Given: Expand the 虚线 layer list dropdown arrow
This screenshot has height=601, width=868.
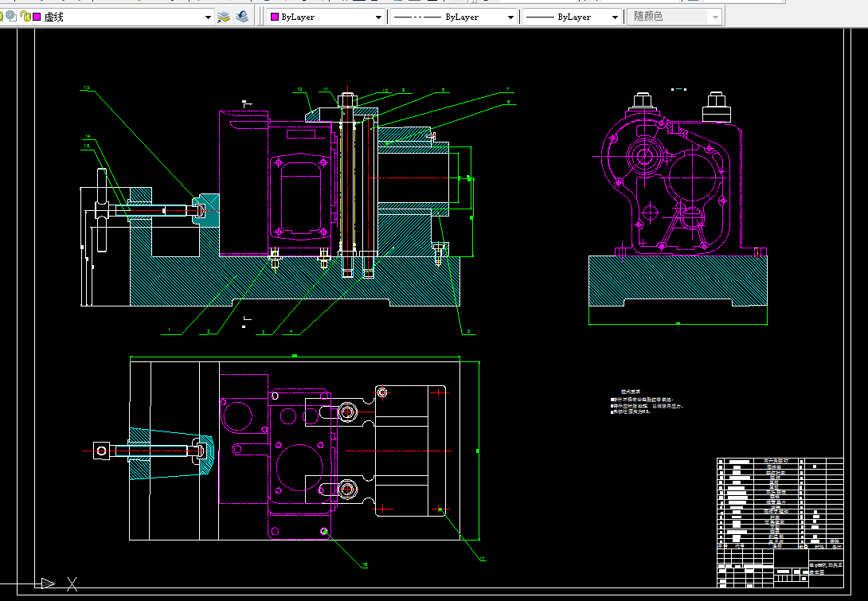Looking at the screenshot, I should [x=209, y=17].
